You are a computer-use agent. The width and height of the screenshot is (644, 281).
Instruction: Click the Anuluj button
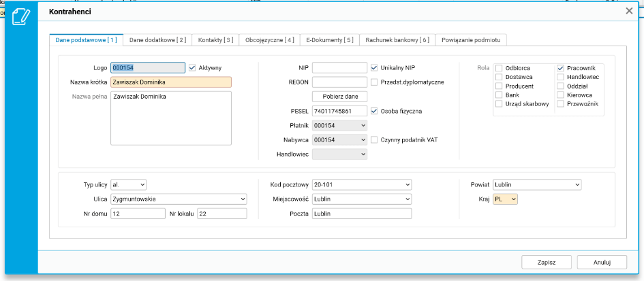tap(602, 262)
